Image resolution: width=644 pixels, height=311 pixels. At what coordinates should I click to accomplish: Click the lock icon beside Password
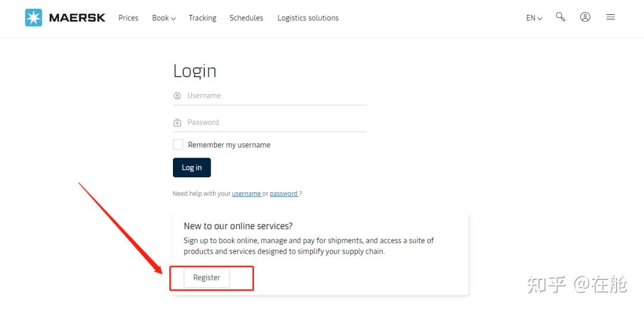(x=177, y=122)
